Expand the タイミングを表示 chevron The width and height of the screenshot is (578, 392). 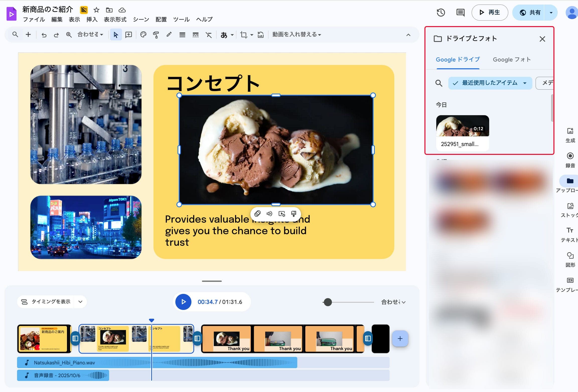[80, 302]
